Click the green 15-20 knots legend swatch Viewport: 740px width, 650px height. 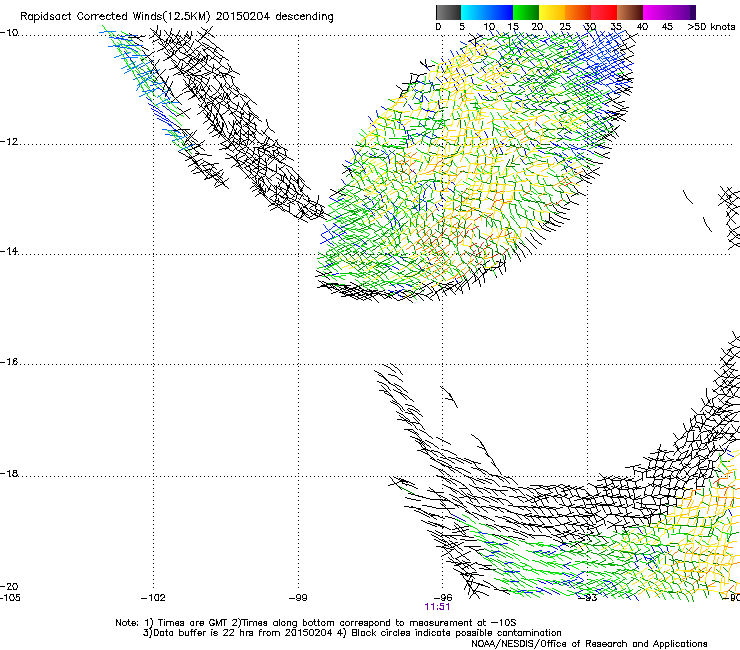(x=526, y=12)
